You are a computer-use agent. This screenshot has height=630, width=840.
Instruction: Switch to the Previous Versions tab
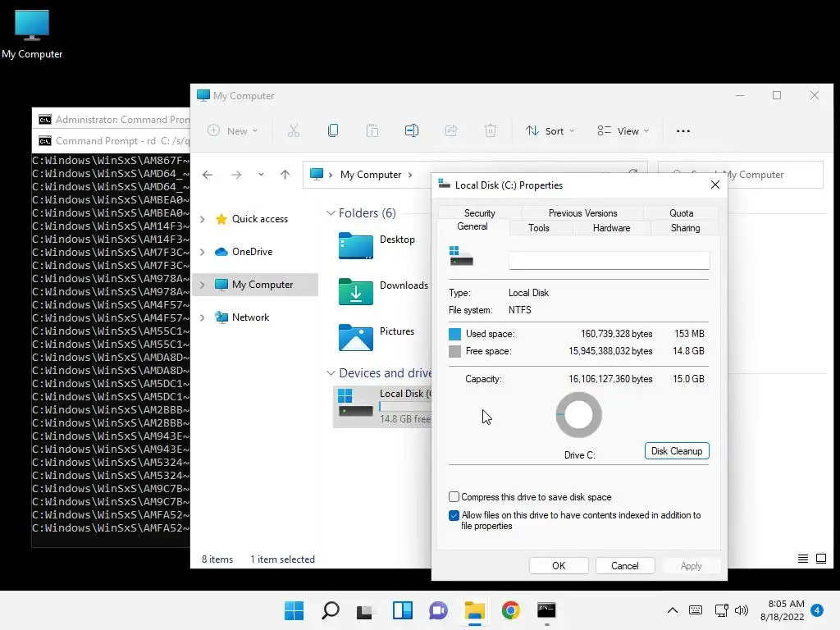(x=582, y=213)
